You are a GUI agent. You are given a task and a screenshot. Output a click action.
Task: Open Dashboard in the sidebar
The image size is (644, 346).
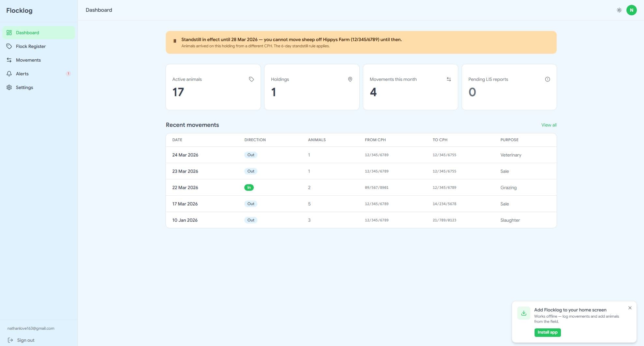(x=39, y=33)
